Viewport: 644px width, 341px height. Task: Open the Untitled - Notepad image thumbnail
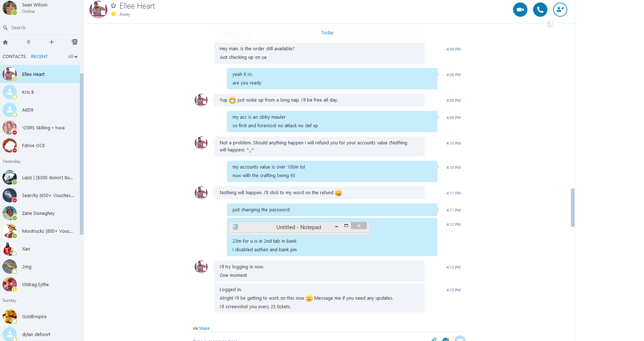coord(299,228)
